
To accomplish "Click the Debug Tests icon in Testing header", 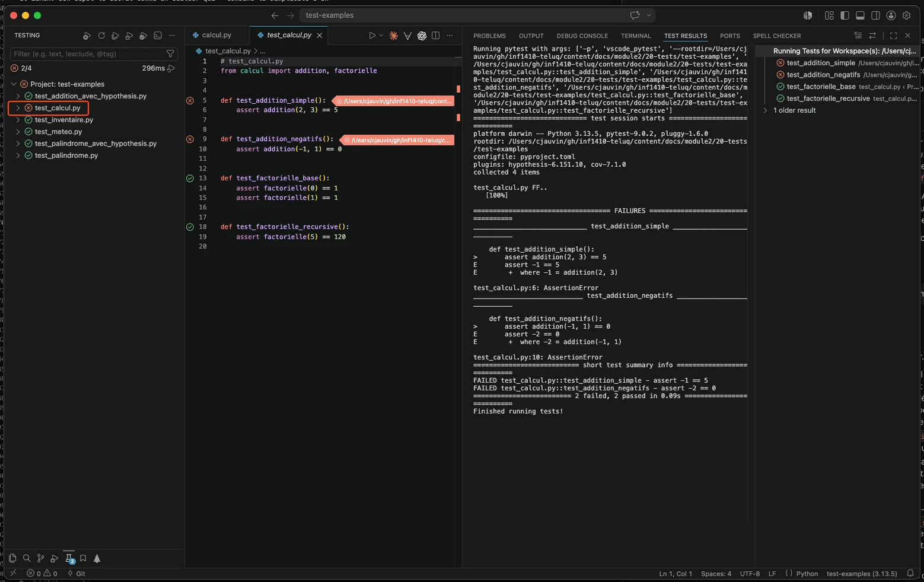I will click(x=129, y=36).
